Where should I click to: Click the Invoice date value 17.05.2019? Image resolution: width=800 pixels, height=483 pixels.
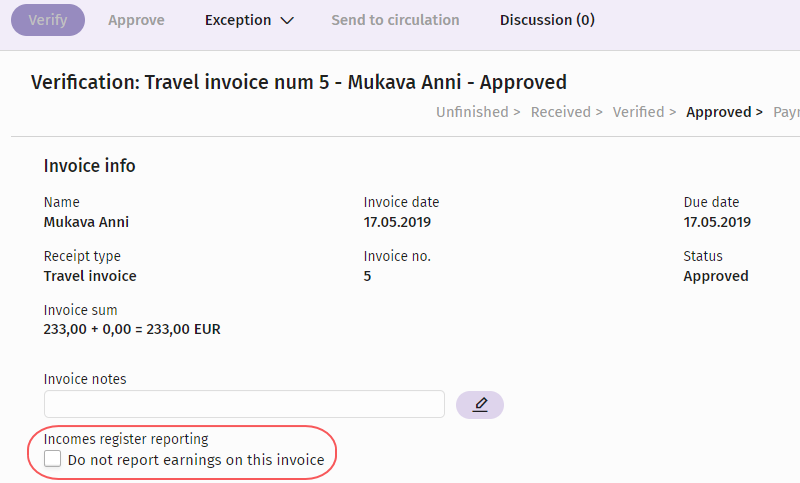click(397, 222)
